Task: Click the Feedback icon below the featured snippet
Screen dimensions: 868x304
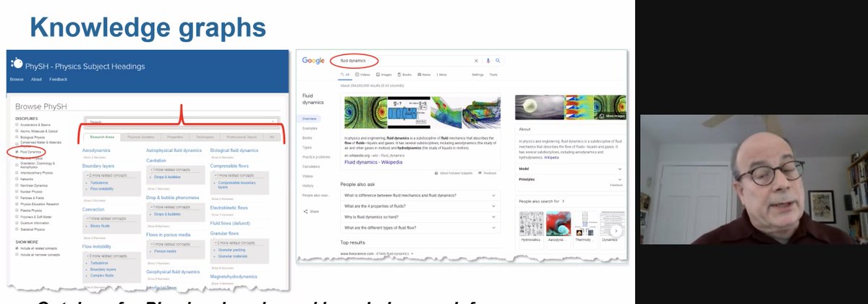Action: click(480, 172)
